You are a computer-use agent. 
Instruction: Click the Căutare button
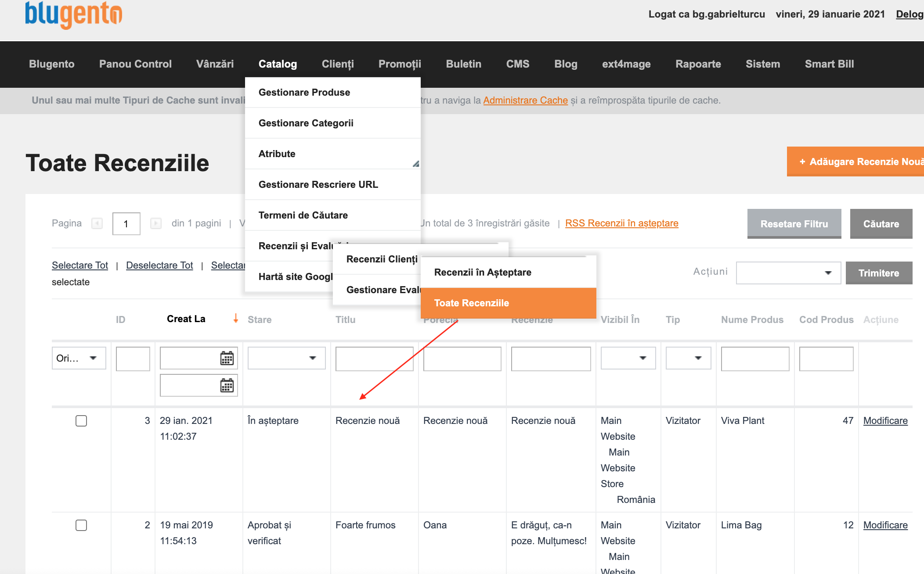click(881, 224)
